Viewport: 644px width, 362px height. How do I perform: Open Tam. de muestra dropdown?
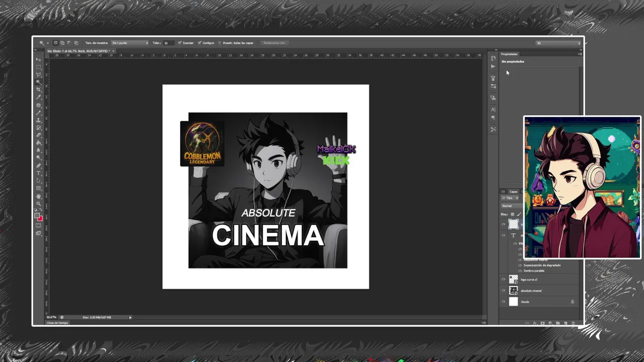tap(130, 43)
